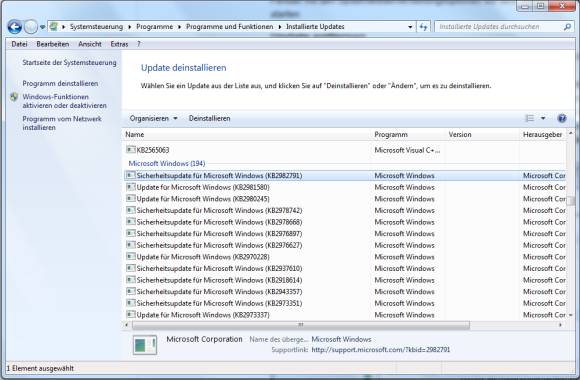The height and width of the screenshot is (380, 580).
Task: Sort by the Herausgeber column header
Action: (543, 135)
